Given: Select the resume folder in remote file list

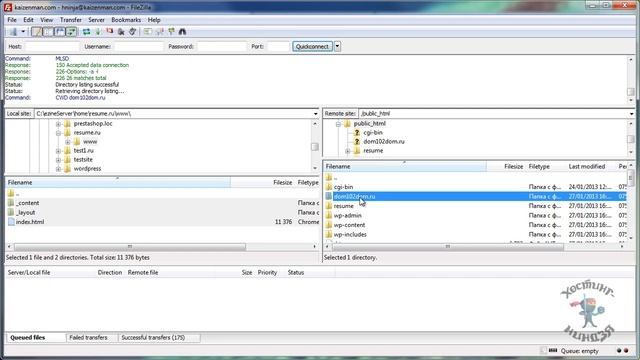Looking at the screenshot, I should 344,206.
